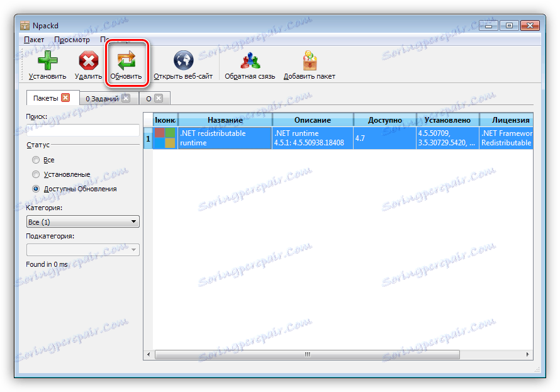560x392 pixels.
Task: Open website via Открыть веб-сайт globe icon
Action: point(183,60)
